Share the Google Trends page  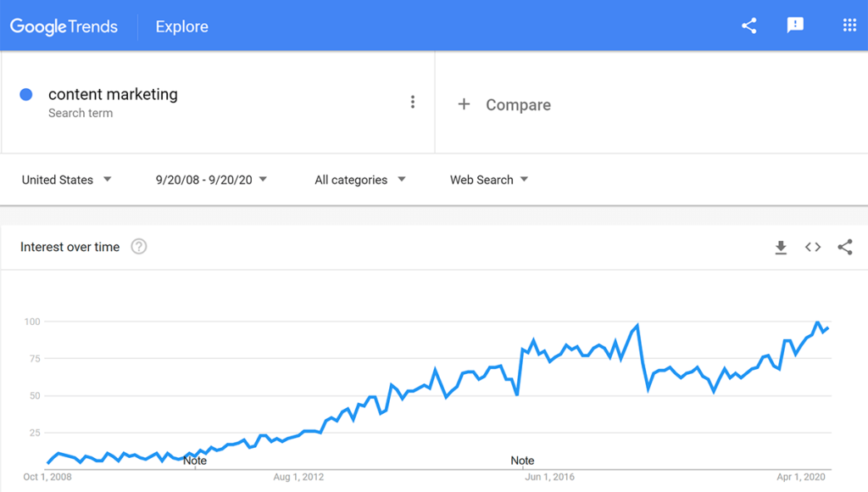(748, 25)
